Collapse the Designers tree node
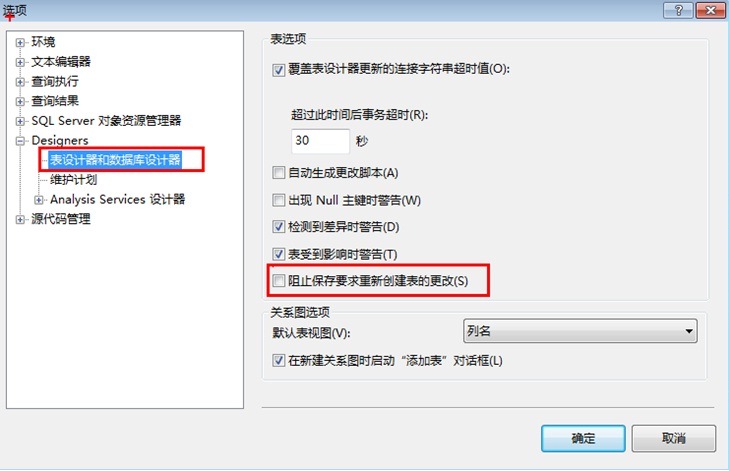The width and height of the screenshot is (729, 471). pyautogui.click(x=20, y=141)
